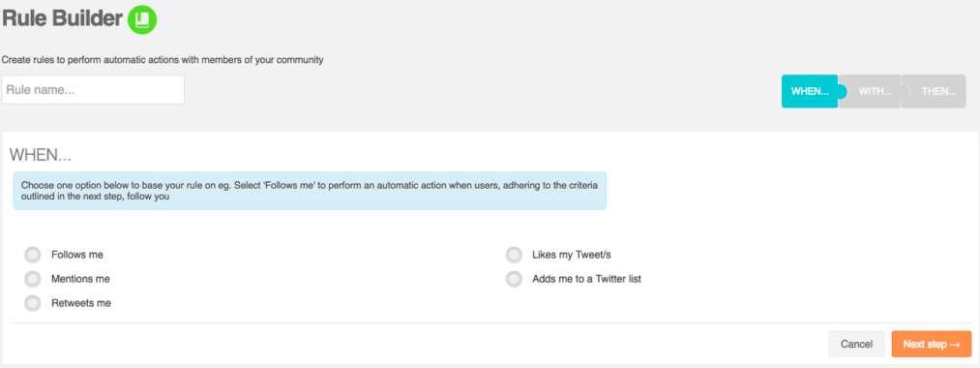Image resolution: width=980 pixels, height=368 pixels.
Task: Select the 'Follows me' radio circle
Action: [33, 256]
